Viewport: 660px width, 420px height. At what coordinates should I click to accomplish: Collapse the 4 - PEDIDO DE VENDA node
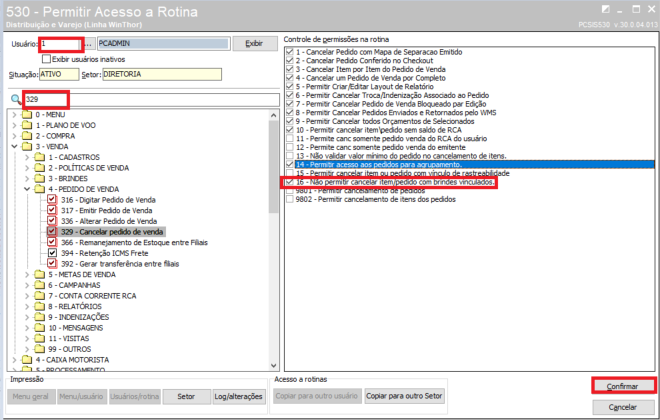coord(27,189)
